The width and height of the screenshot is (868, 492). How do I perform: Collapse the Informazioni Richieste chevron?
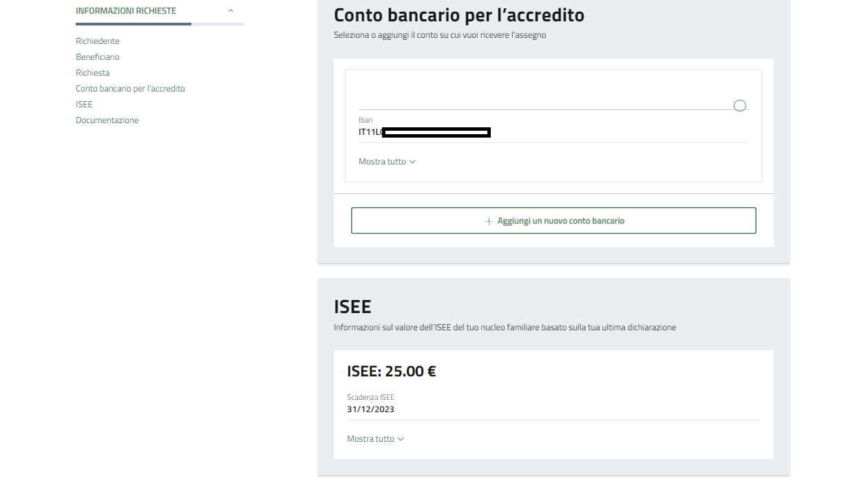(x=231, y=11)
